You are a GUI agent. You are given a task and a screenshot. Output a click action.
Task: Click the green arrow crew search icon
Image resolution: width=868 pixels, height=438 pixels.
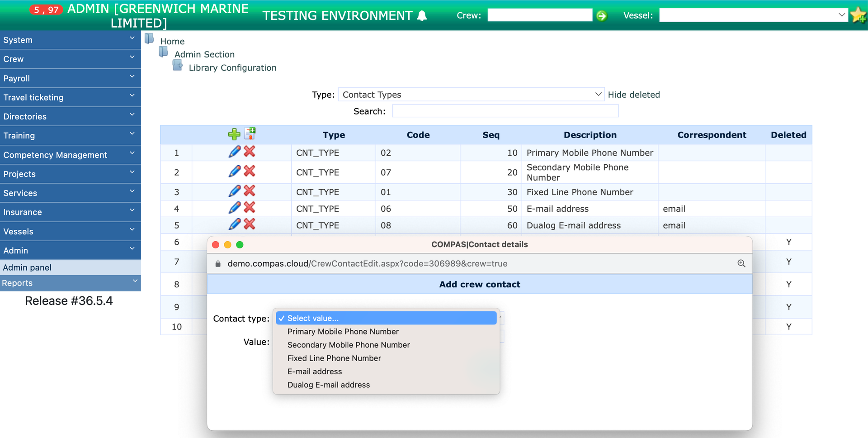point(602,16)
